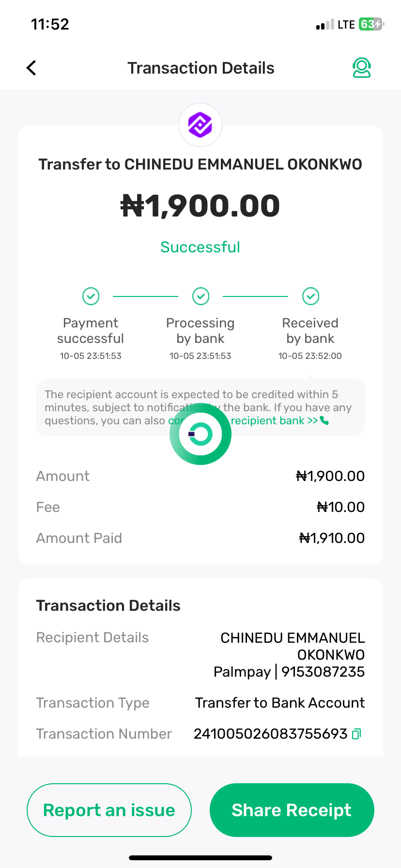The height and width of the screenshot is (868, 401).
Task: Tap the Payment successful checkmark
Action: (91, 296)
